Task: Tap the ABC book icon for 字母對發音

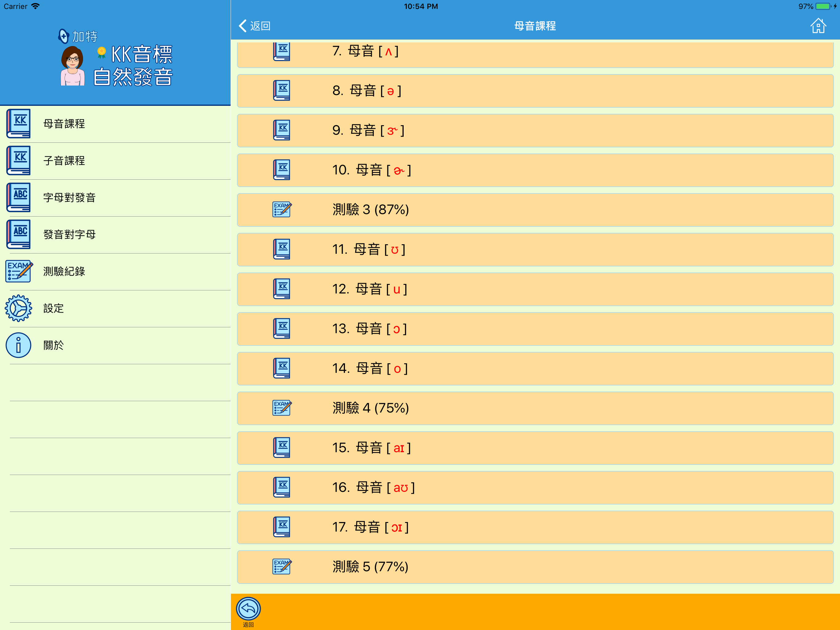Action: [x=18, y=197]
